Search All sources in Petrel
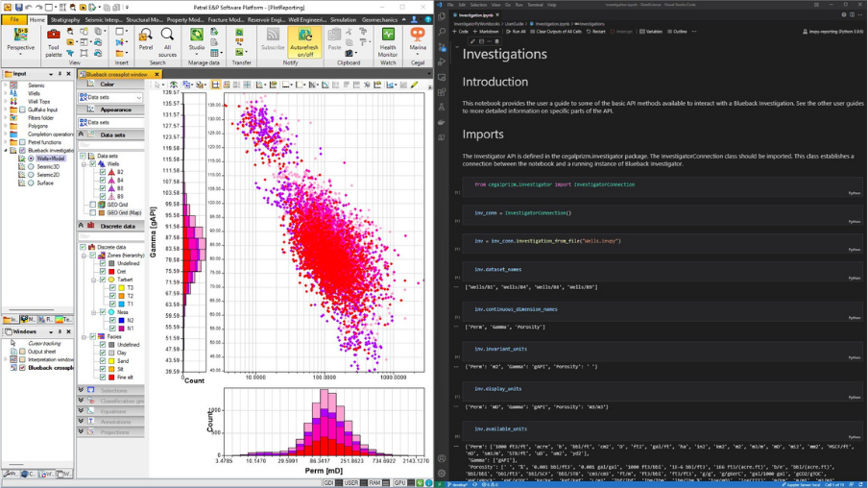The image size is (868, 488). (x=167, y=42)
